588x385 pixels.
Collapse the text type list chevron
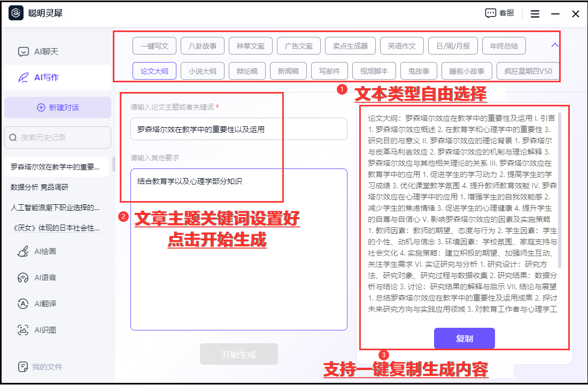555,45
